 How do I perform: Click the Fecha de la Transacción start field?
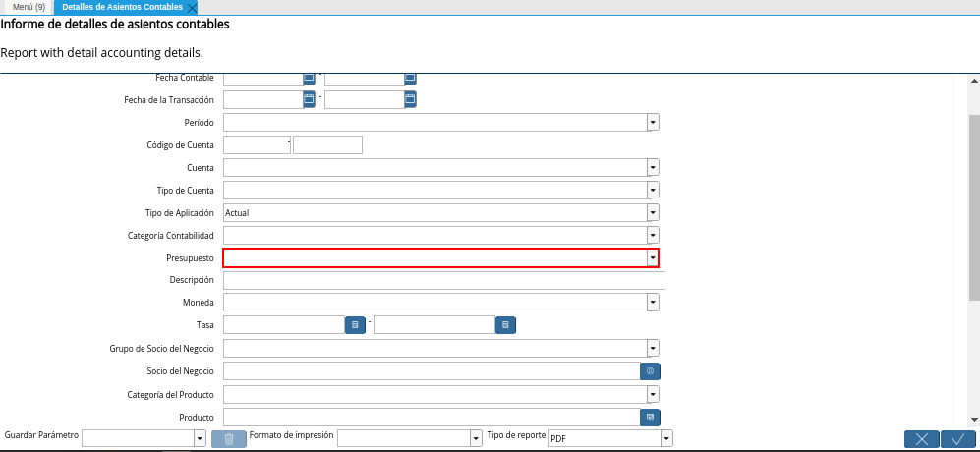[263, 99]
